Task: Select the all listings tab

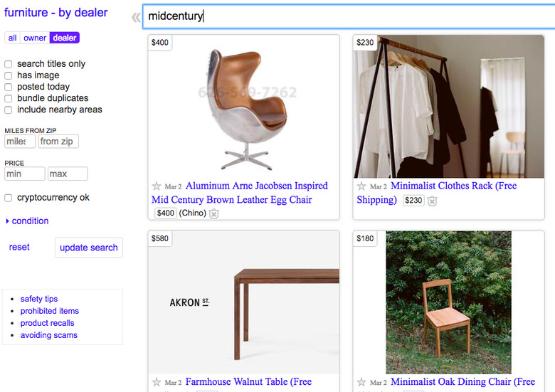Action: 13,38
